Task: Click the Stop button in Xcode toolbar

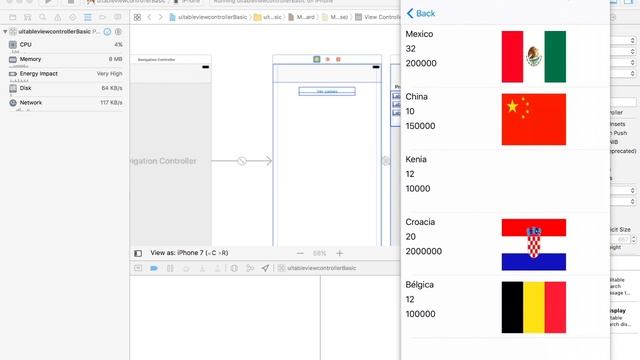Action: coord(71,2)
